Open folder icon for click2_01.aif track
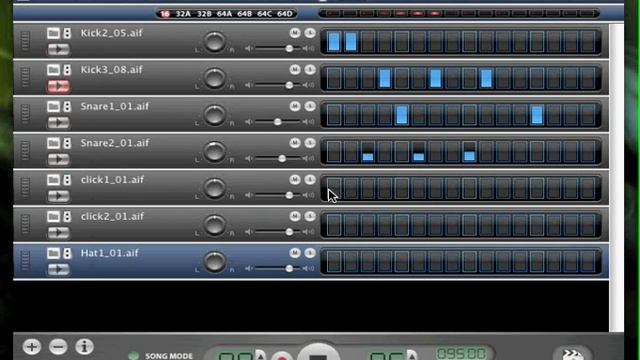Screen dimensions: 640x360 click(x=53, y=217)
